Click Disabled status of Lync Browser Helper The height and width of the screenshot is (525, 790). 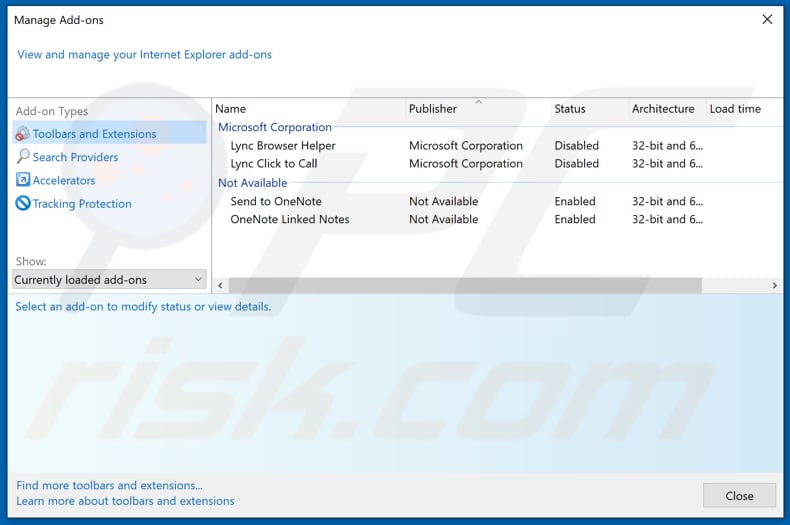point(576,146)
